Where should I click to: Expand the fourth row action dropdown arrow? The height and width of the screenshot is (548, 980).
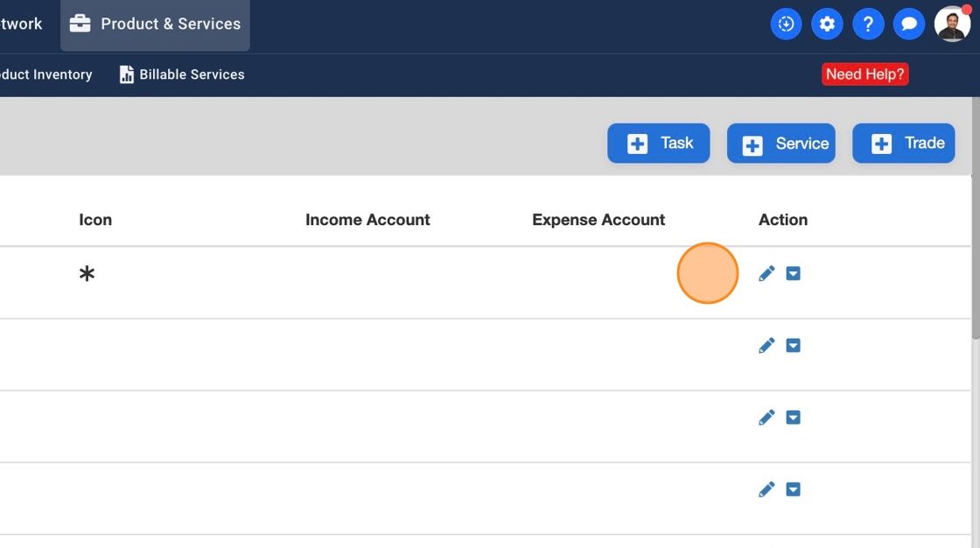click(794, 489)
